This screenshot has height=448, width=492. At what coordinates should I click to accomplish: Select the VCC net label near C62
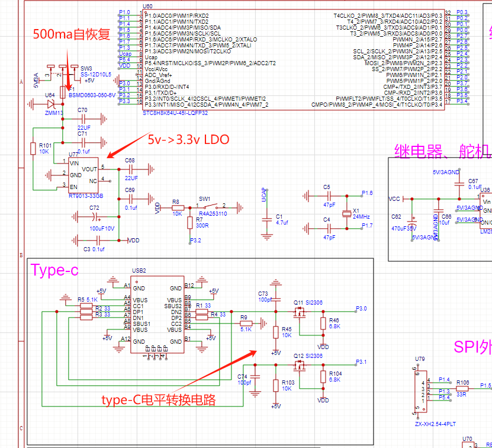pos(394,199)
